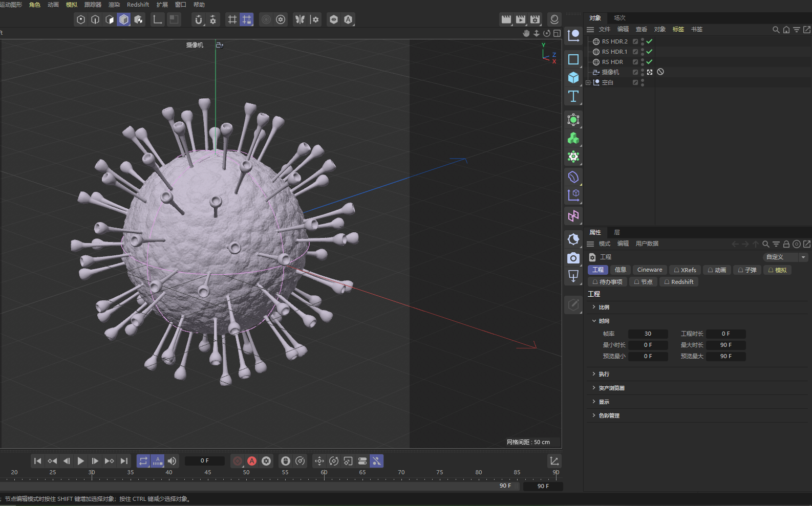Click the red Autokeying A button
The image size is (812, 506).
tap(252, 461)
